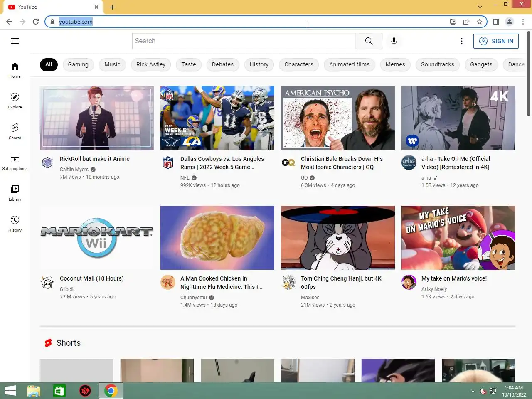Open Tom Ching Cheng Hanji thumbnail
532x399 pixels.
coord(338,238)
